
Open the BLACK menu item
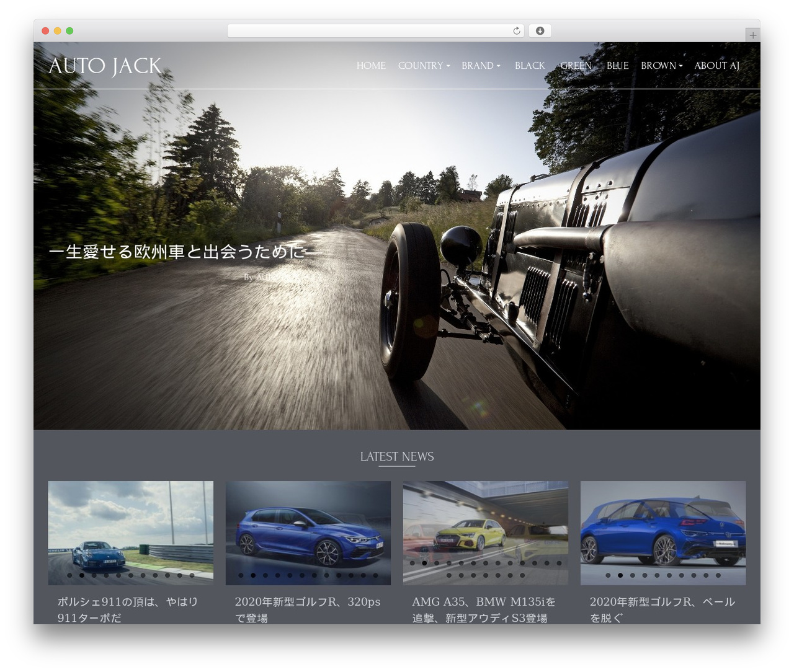coord(530,66)
